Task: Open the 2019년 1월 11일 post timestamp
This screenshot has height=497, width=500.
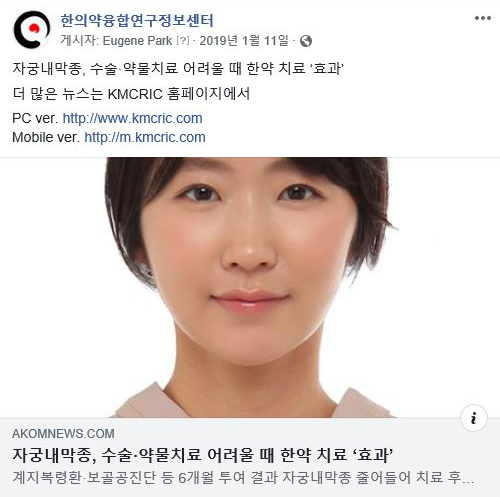Action: coord(244,41)
